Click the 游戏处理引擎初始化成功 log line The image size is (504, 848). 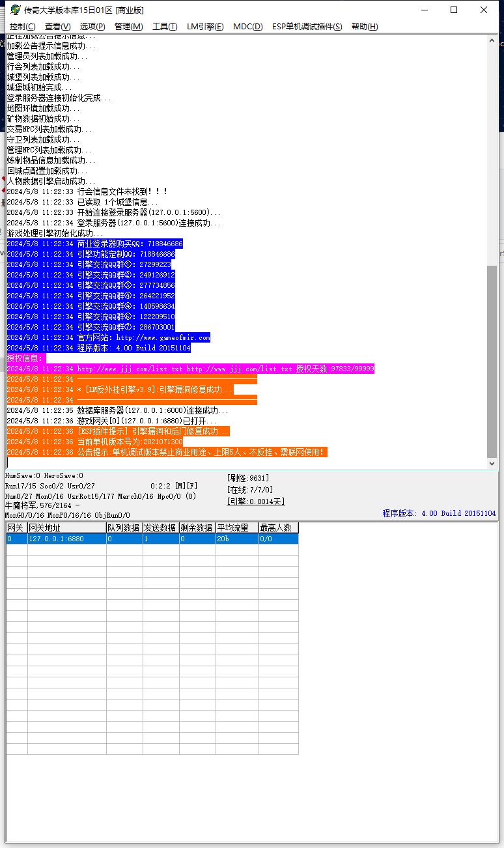55,233
